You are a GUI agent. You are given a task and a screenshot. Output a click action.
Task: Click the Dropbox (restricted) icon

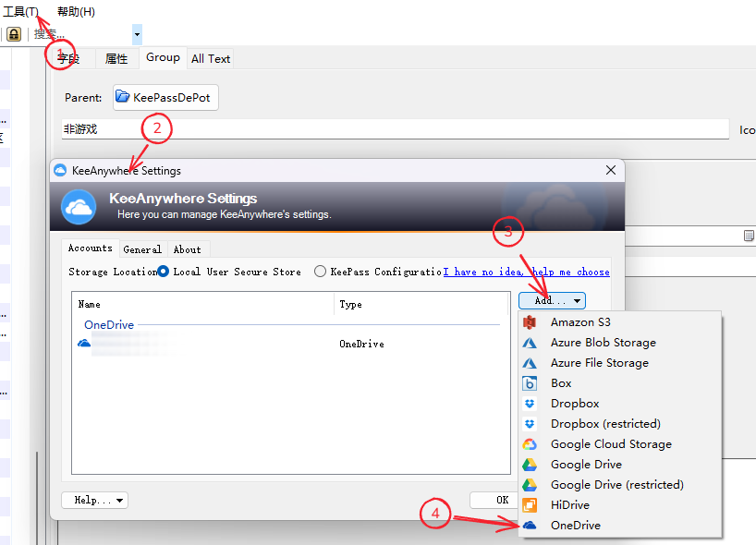[x=530, y=424]
